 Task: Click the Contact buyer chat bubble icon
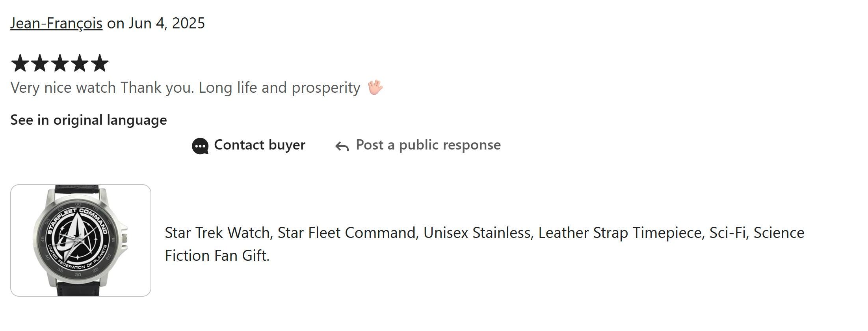click(x=200, y=146)
